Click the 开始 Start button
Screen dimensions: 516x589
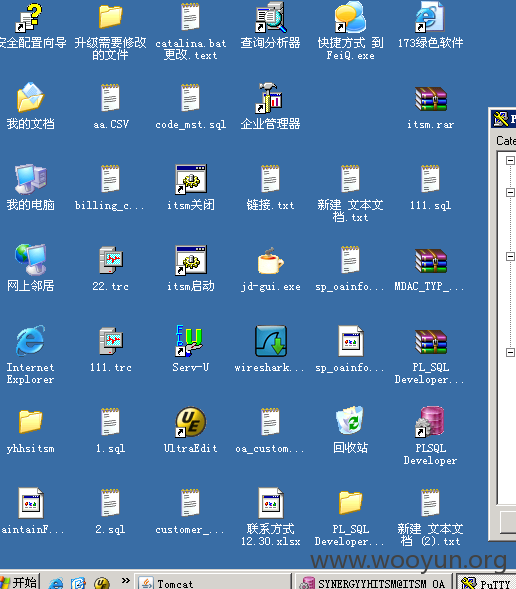click(x=19, y=582)
